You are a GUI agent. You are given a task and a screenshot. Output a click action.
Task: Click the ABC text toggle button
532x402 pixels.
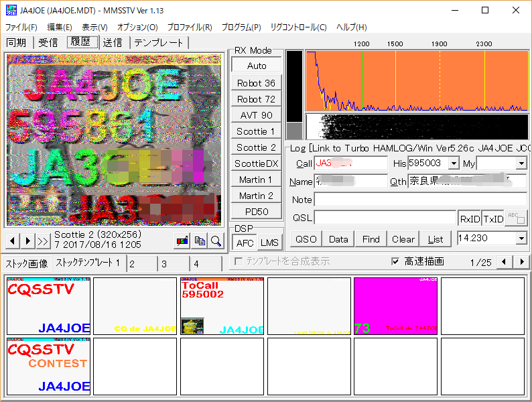(x=516, y=218)
